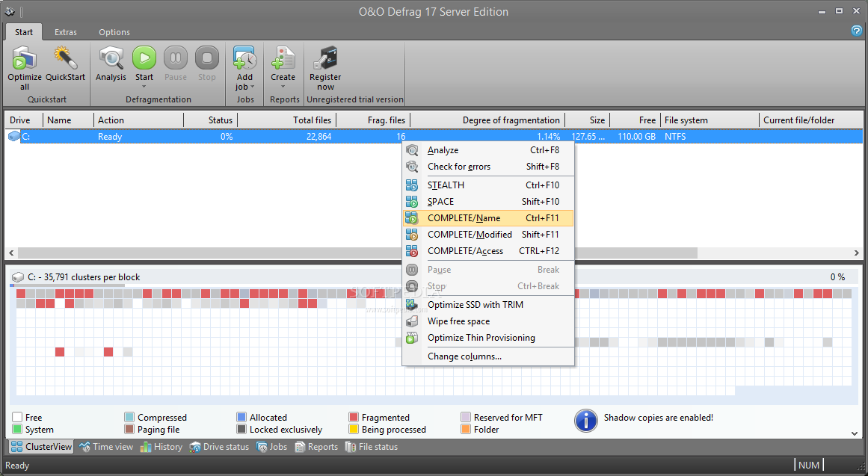
Task: Open the Jobs bottom tab
Action: coord(272,447)
